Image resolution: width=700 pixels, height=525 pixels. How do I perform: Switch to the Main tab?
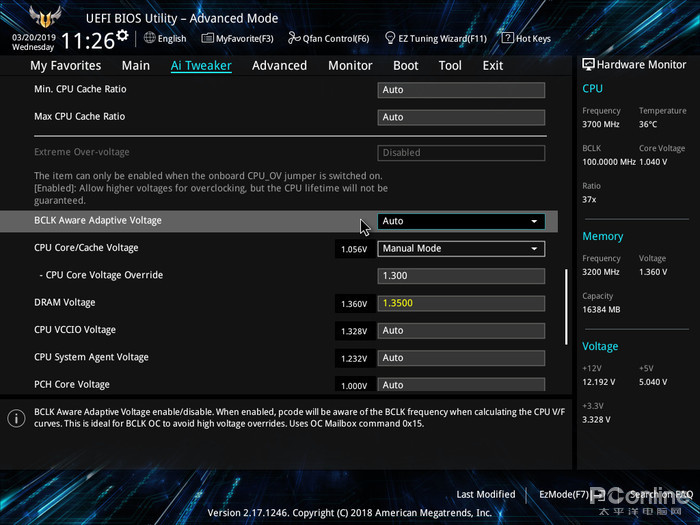[x=136, y=66]
